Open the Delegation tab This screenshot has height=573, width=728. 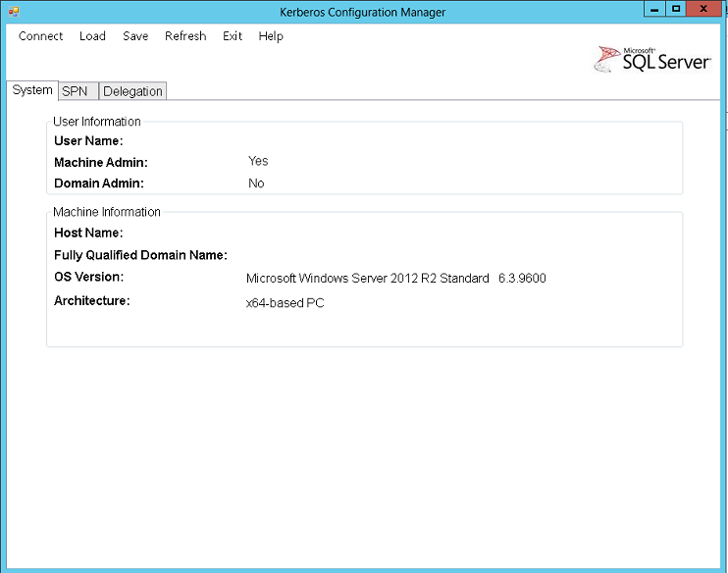click(x=132, y=91)
